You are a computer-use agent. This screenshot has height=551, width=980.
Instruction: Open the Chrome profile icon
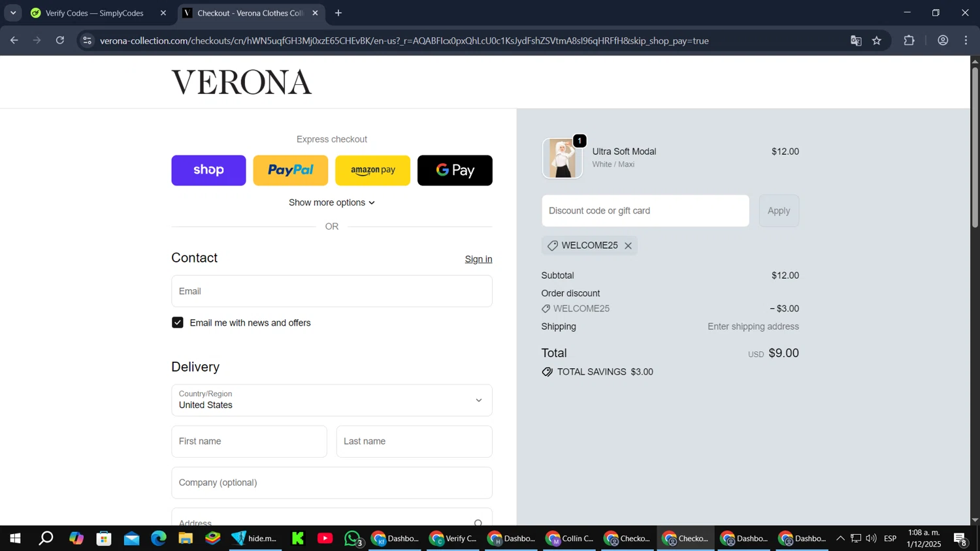pos(943,40)
